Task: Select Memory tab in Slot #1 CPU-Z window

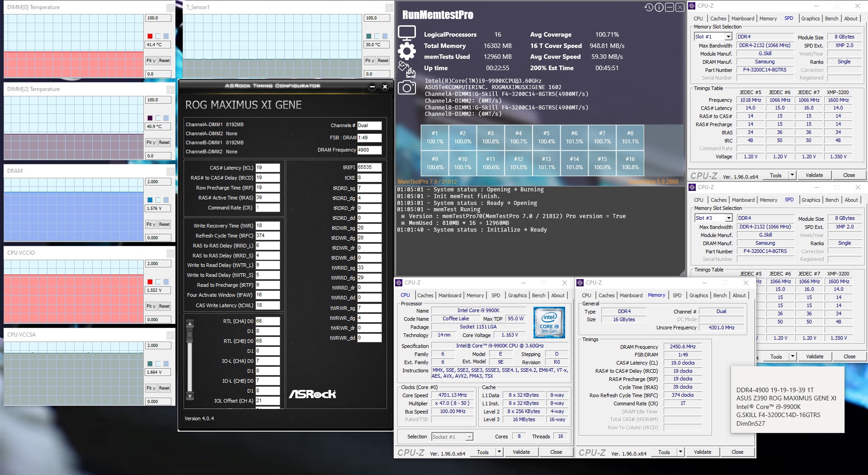Action: click(768, 19)
